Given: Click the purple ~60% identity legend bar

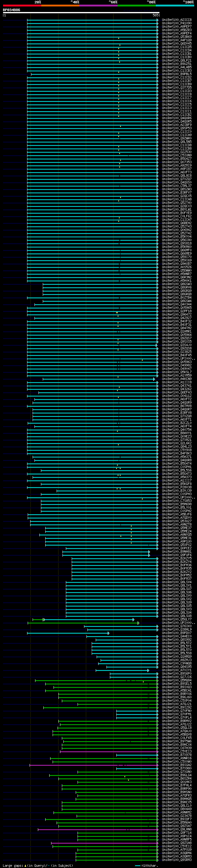Looking at the screenshot, I should coord(98,6).
